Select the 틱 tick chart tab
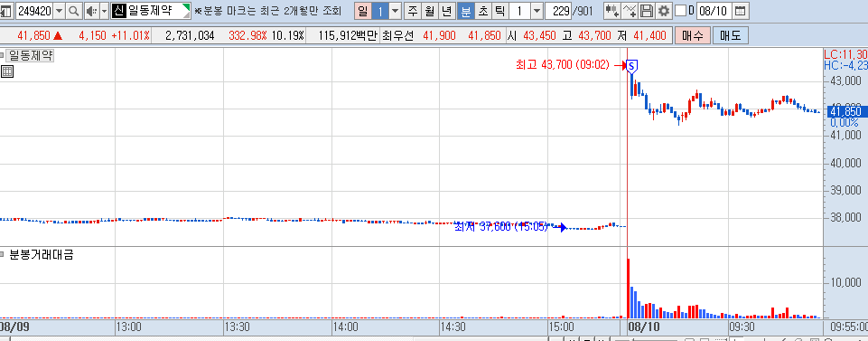 point(499,11)
